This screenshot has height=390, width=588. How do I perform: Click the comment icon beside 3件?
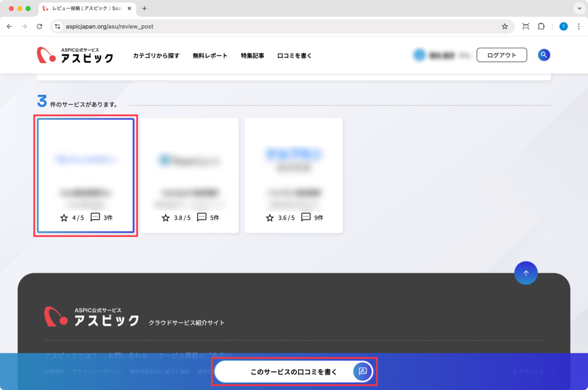tap(95, 217)
